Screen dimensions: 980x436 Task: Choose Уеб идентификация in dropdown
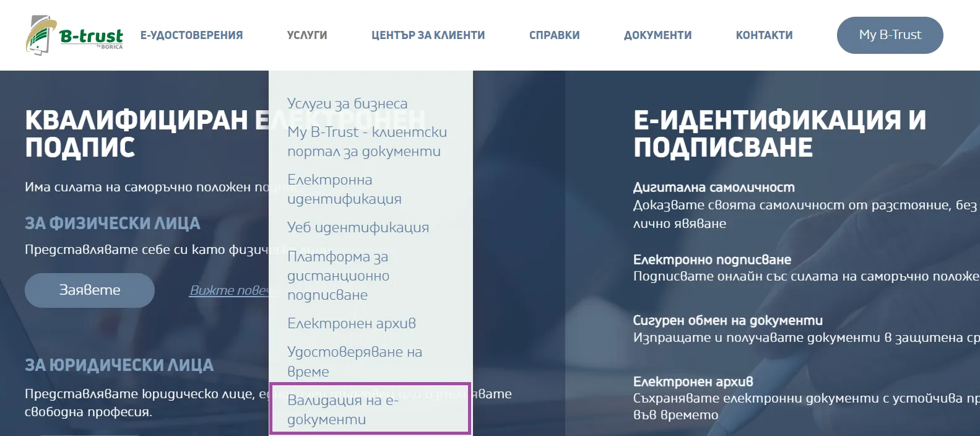358,227
